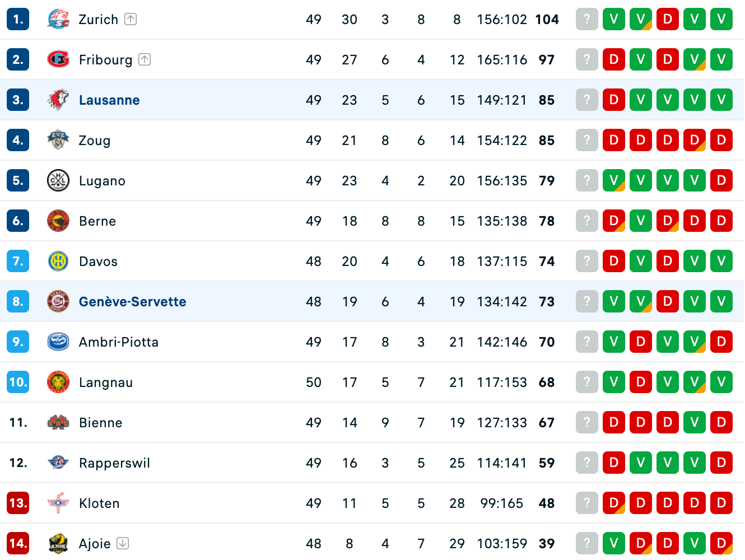Click the promotion arrow icon beside Zurich
Viewport: 745px width, 560px height.
(131, 20)
